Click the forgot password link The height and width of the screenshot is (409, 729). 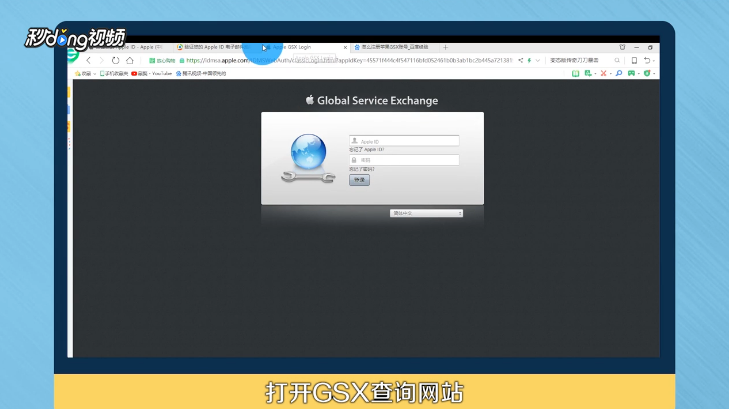click(x=362, y=169)
